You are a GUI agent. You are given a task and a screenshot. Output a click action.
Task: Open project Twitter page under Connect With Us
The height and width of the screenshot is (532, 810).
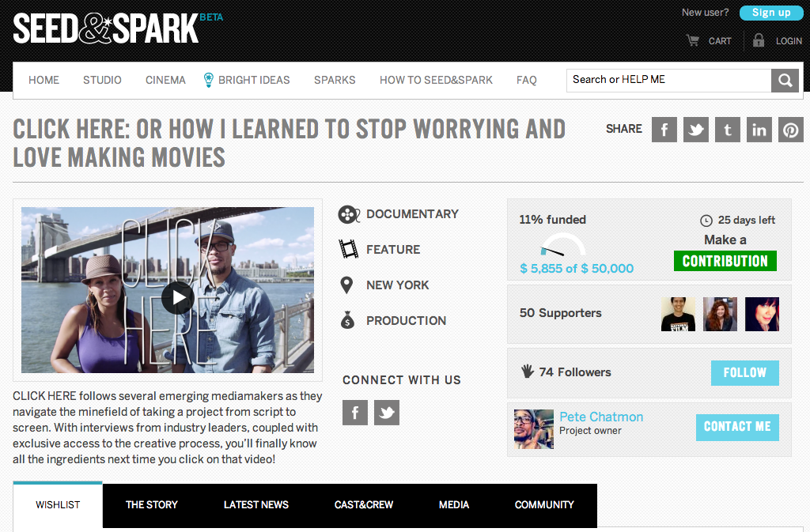click(x=386, y=413)
